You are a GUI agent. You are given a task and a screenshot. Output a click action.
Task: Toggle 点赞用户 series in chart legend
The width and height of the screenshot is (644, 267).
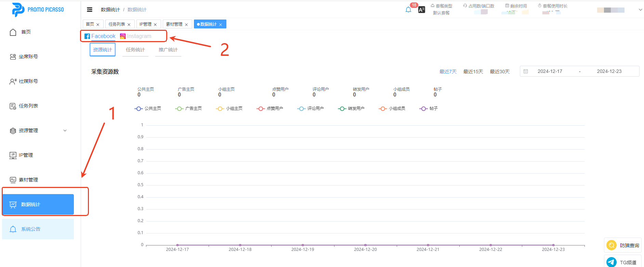270,109
